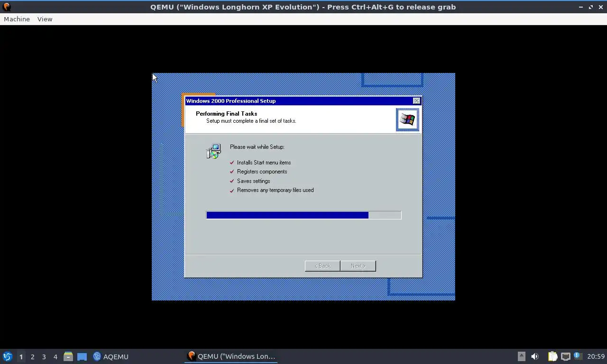Image resolution: width=607 pixels, height=364 pixels.
Task: Maximize the QEMU window
Action: point(591,7)
